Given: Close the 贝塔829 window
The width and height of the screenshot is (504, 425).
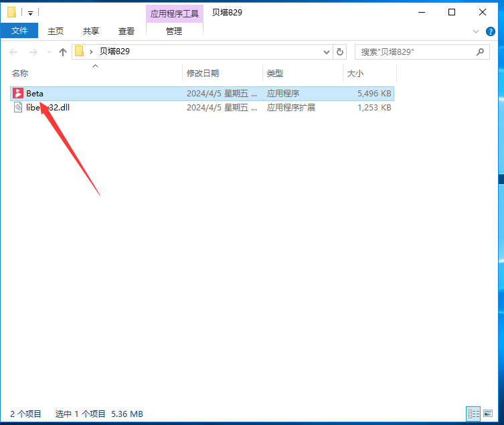Looking at the screenshot, I should (x=482, y=12).
